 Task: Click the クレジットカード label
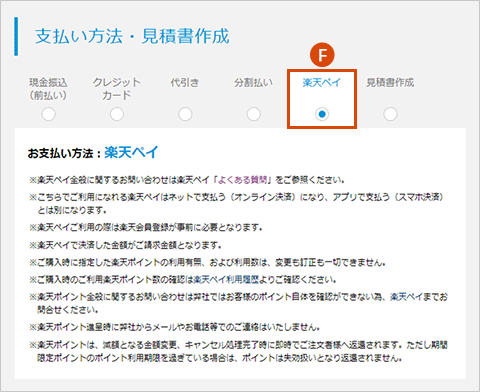[117, 89]
